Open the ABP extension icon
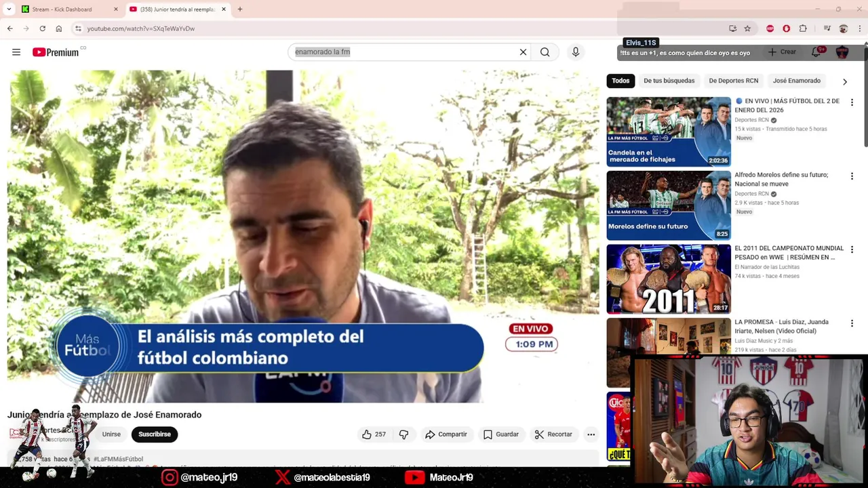The image size is (868, 488). click(x=770, y=28)
